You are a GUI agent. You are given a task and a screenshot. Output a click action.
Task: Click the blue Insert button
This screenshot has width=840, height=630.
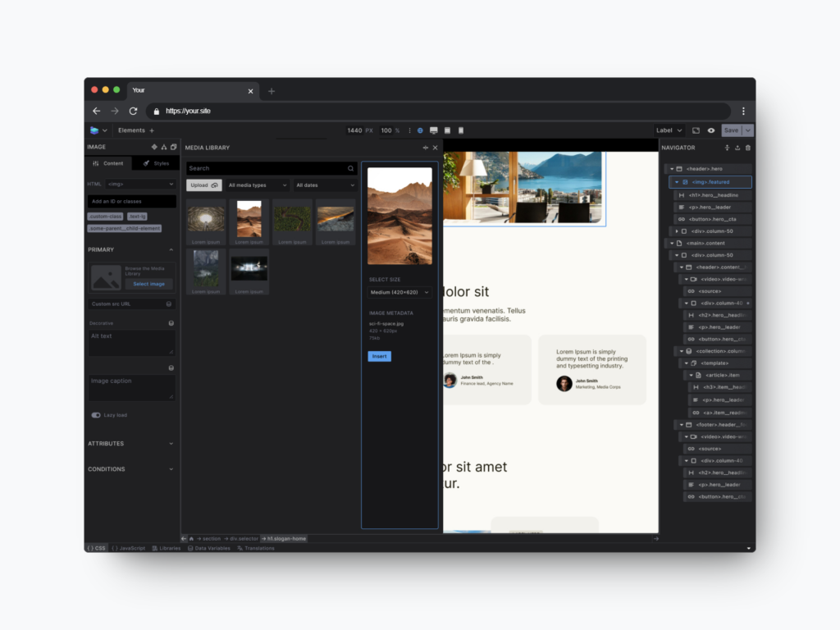[x=379, y=356]
